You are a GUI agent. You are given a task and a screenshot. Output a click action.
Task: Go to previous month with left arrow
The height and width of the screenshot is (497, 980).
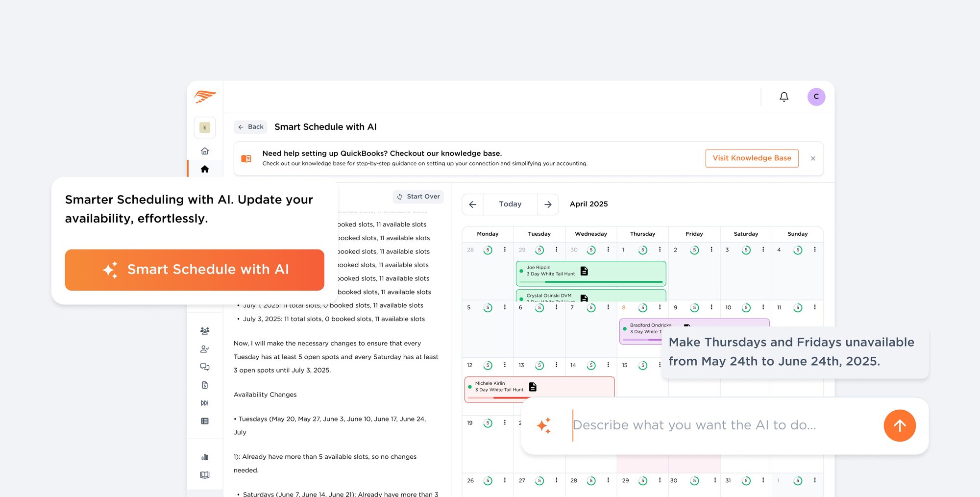click(472, 204)
